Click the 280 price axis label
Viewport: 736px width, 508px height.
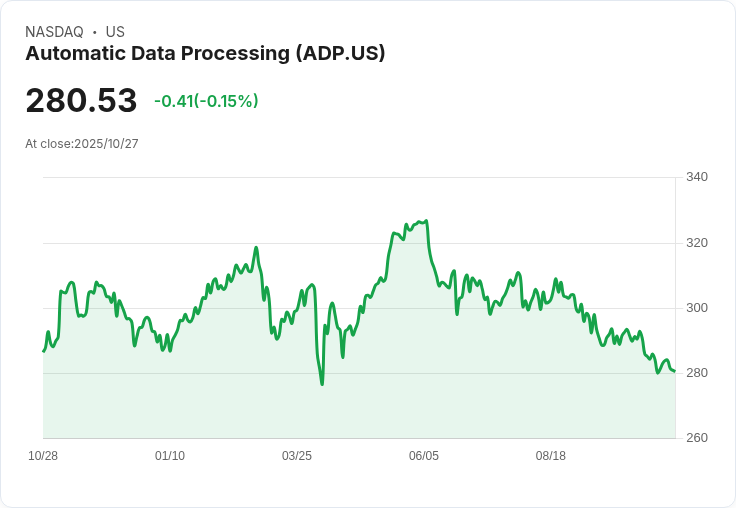[697, 373]
